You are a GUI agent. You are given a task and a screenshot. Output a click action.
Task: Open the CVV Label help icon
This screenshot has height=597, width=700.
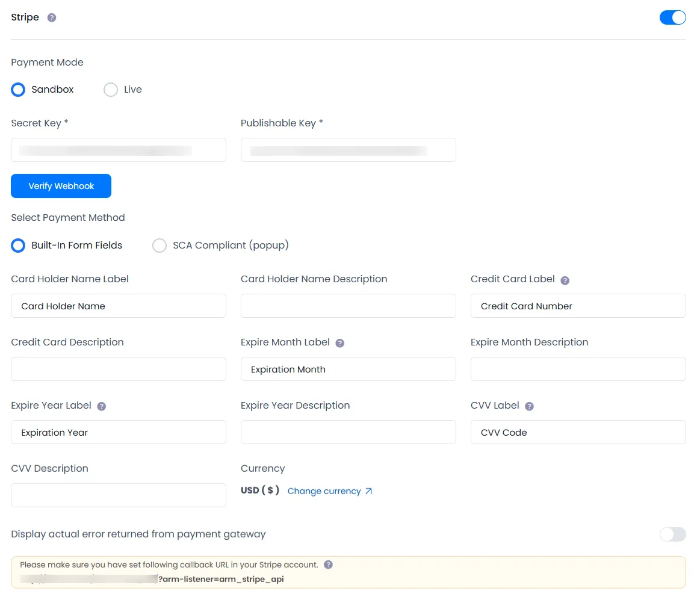[x=528, y=406]
